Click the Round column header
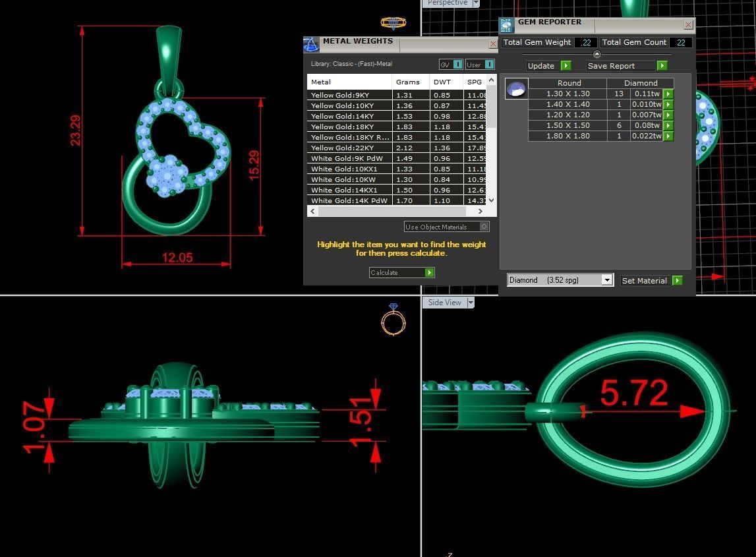The image size is (756, 557). [569, 83]
